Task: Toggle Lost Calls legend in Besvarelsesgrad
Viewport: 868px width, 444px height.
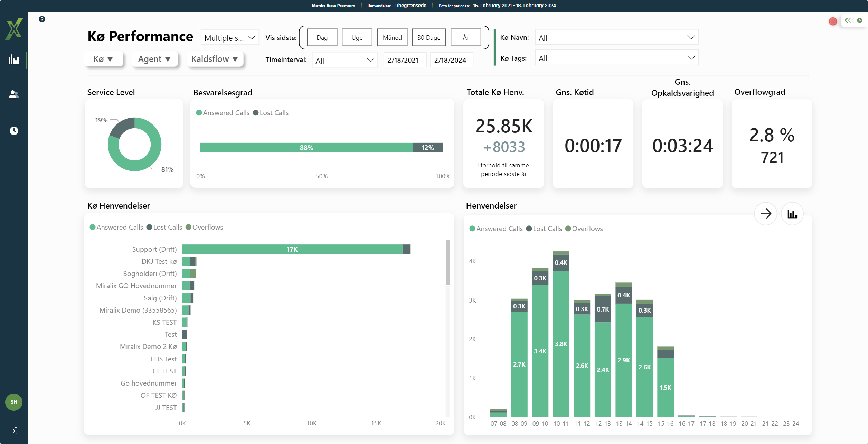Action: 271,113
